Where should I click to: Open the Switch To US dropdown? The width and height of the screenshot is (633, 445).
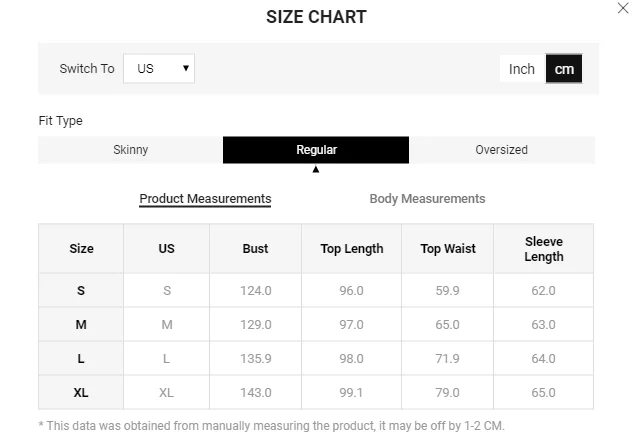point(159,69)
